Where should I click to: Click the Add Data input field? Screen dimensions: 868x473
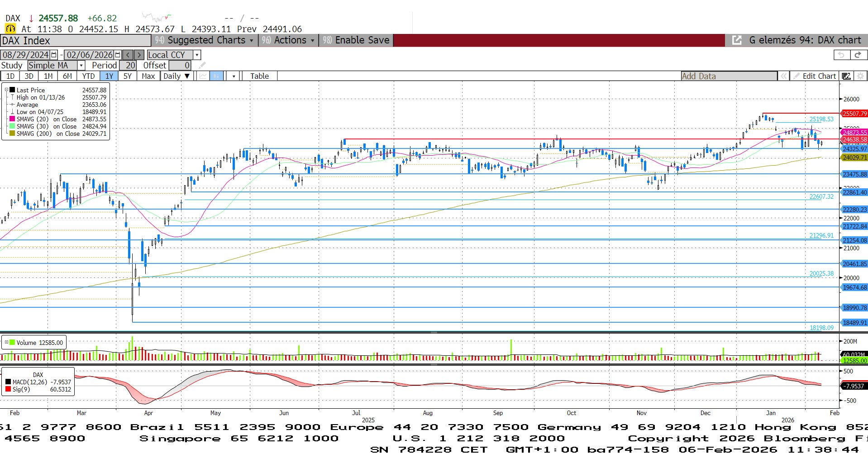(x=729, y=76)
